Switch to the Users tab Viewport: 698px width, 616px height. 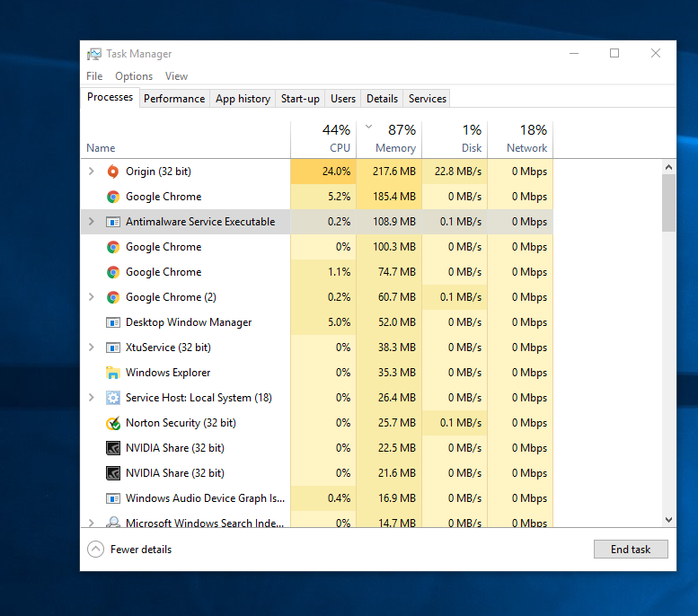pyautogui.click(x=343, y=99)
